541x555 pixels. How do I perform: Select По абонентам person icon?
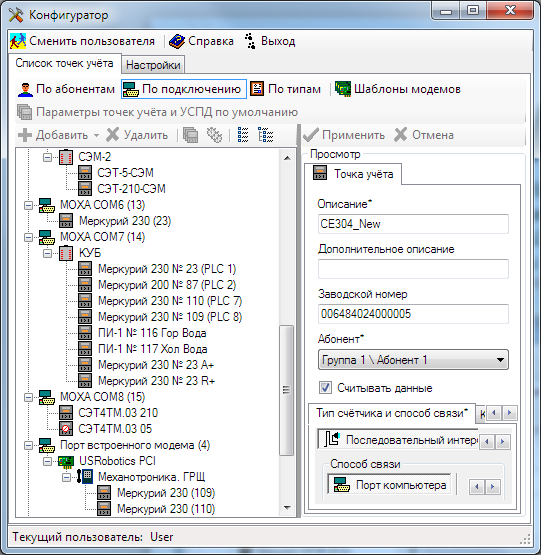coord(25,89)
